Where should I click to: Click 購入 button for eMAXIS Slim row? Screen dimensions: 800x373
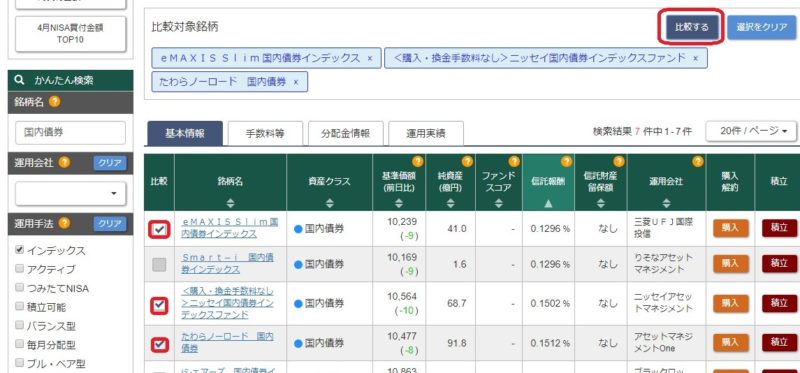click(731, 228)
